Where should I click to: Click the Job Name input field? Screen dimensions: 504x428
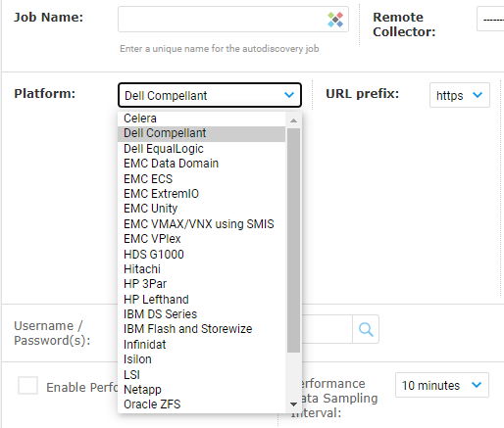233,19
